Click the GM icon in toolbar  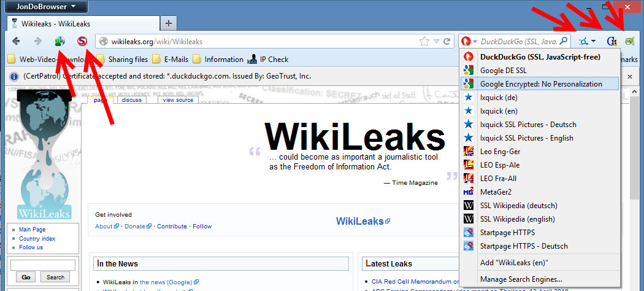[612, 41]
